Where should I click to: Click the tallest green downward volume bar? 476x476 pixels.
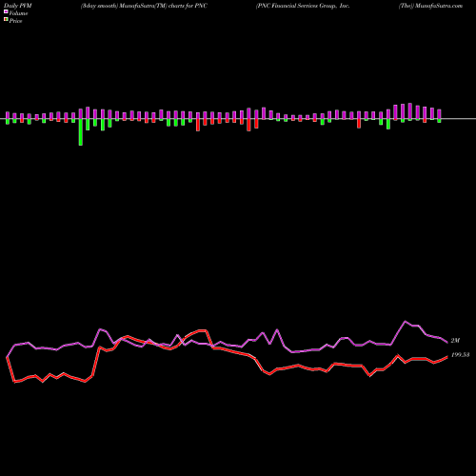point(81,132)
